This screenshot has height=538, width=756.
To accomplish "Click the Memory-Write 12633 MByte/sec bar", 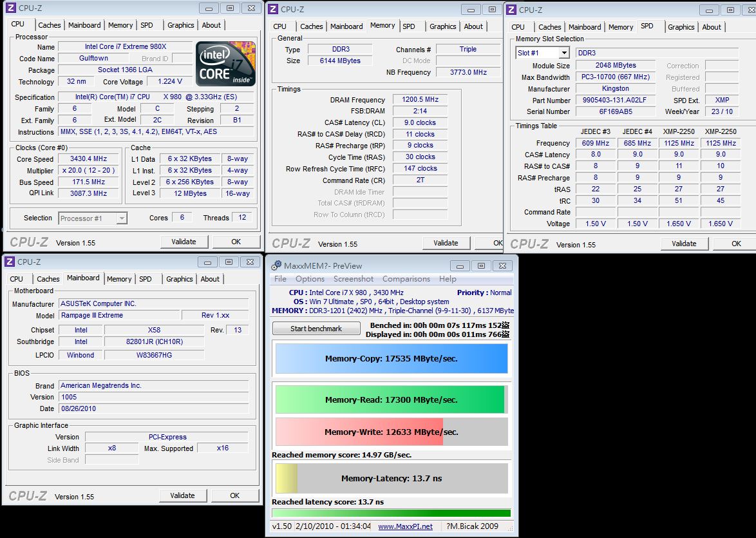I will (x=392, y=432).
